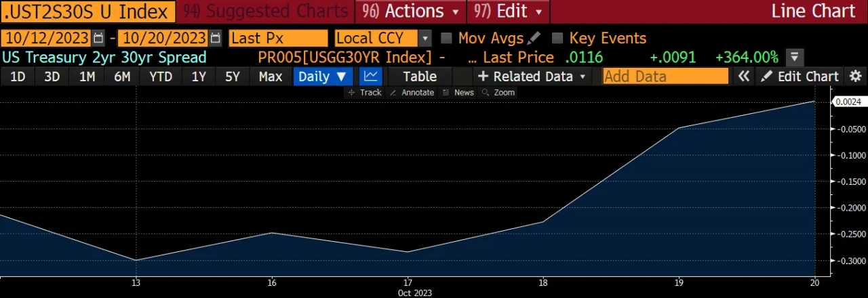
Task: Click the Edit Chart button
Action: (801, 77)
